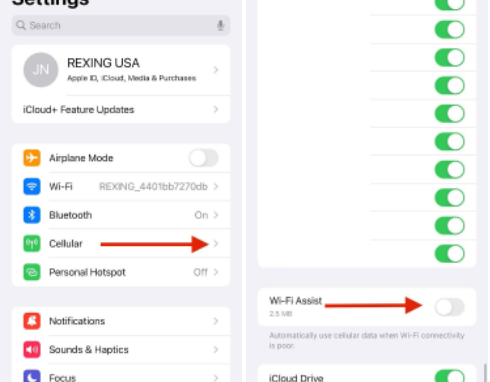Open the chevron beside Cellular

coord(216,244)
